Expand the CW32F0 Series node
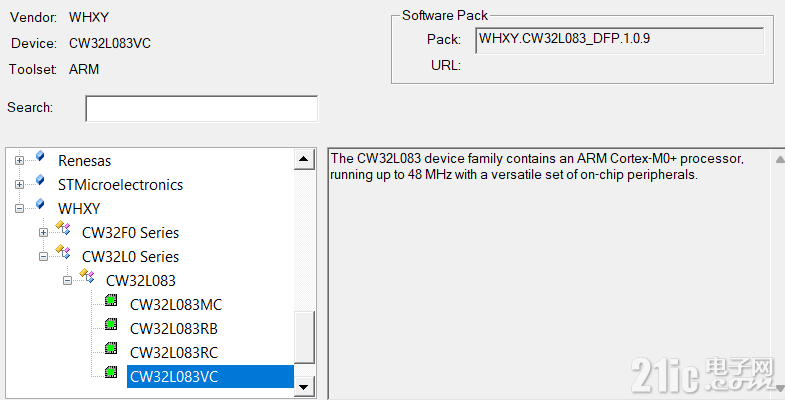Viewport: 785px width, 400px height. pyautogui.click(x=44, y=233)
